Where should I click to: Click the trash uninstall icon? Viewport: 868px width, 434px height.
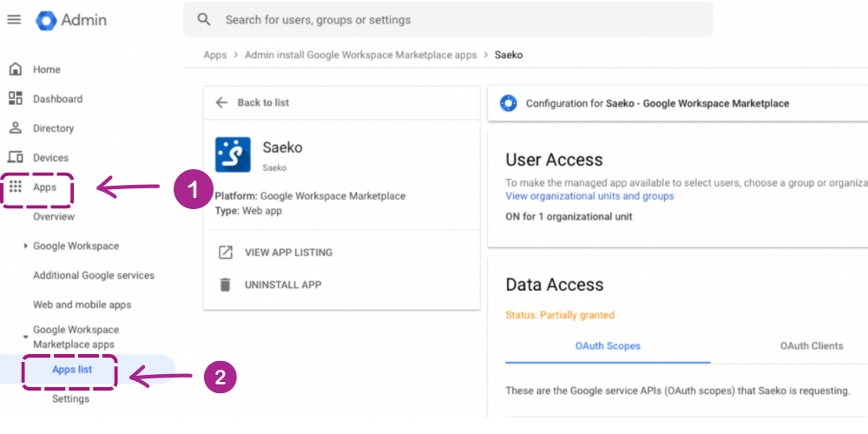(225, 285)
